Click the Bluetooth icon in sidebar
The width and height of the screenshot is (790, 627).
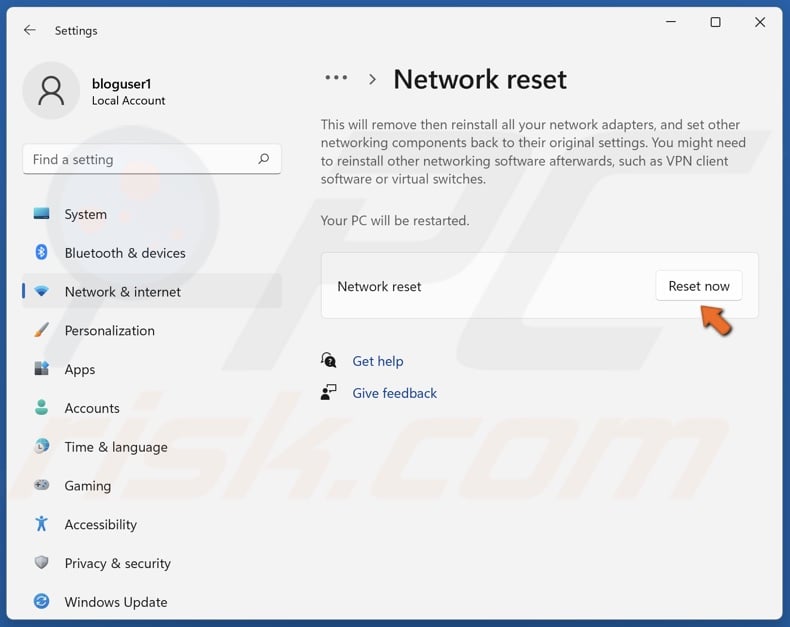pos(41,252)
